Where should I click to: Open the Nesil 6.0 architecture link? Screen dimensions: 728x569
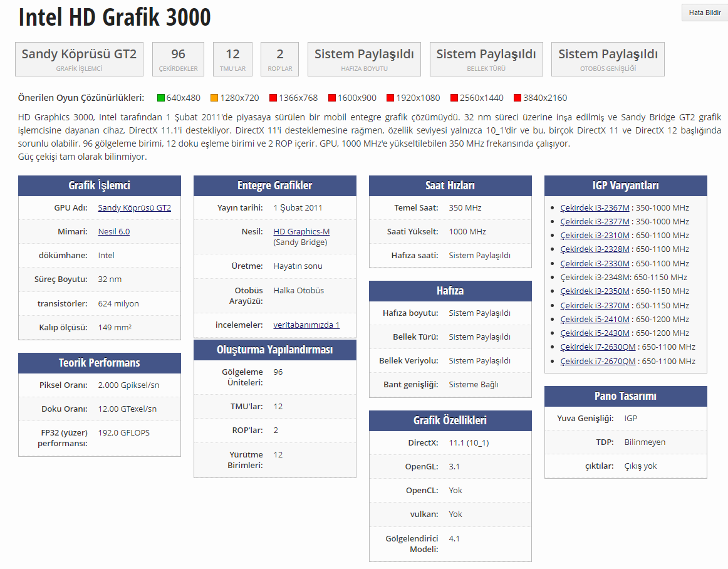point(114,231)
